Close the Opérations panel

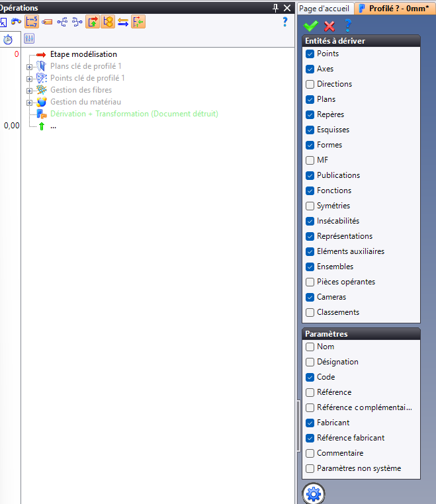[287, 8]
